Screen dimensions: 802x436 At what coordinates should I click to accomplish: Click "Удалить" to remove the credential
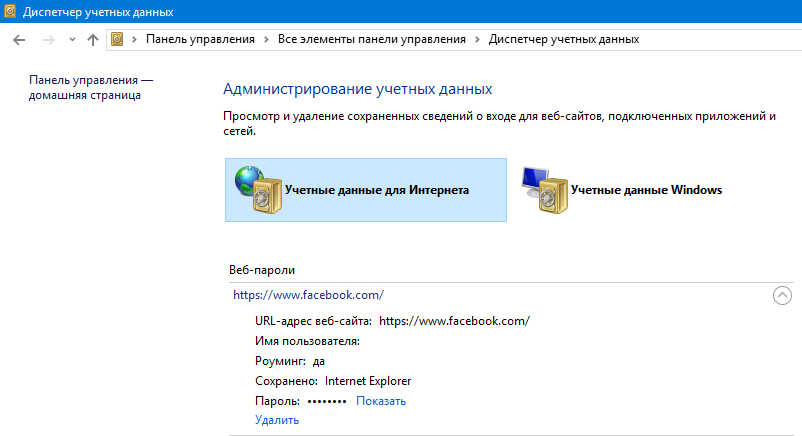[277, 420]
